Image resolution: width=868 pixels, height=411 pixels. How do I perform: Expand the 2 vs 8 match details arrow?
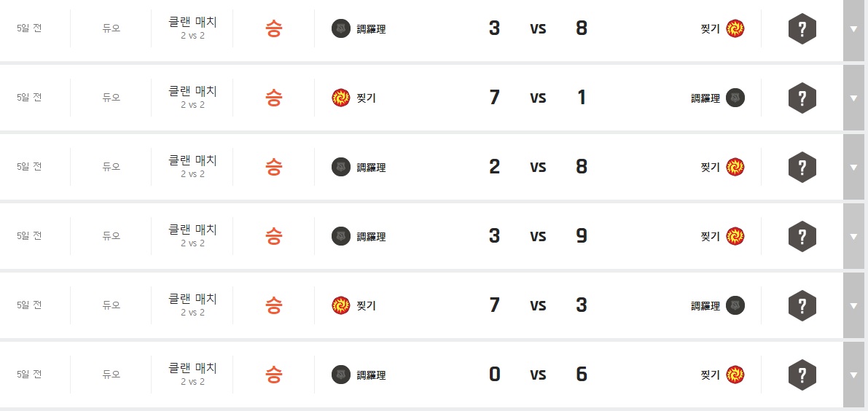click(x=853, y=167)
